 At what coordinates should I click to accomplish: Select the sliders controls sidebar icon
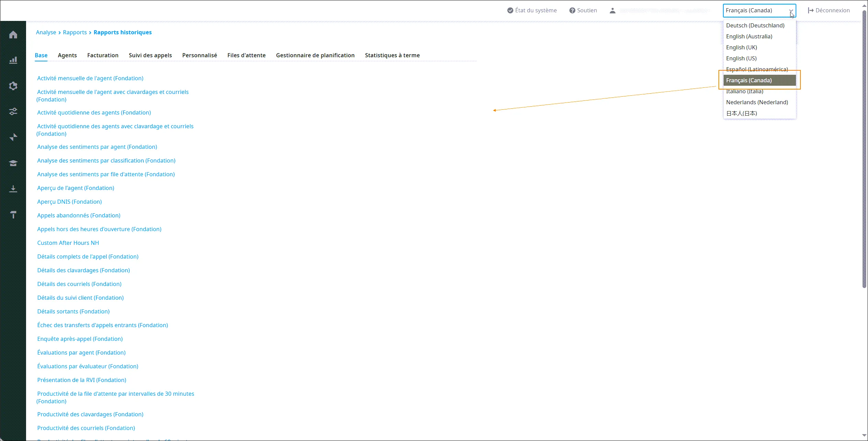tap(13, 111)
